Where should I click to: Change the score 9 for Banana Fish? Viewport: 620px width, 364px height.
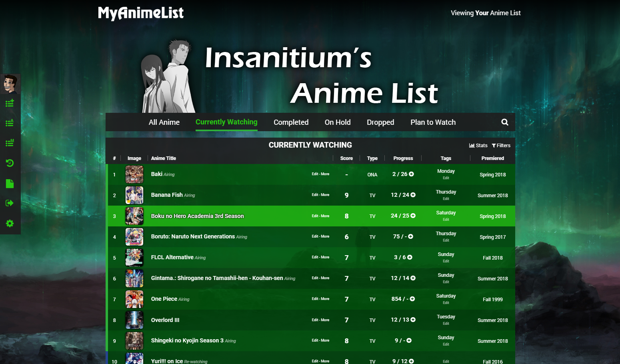[x=346, y=195]
